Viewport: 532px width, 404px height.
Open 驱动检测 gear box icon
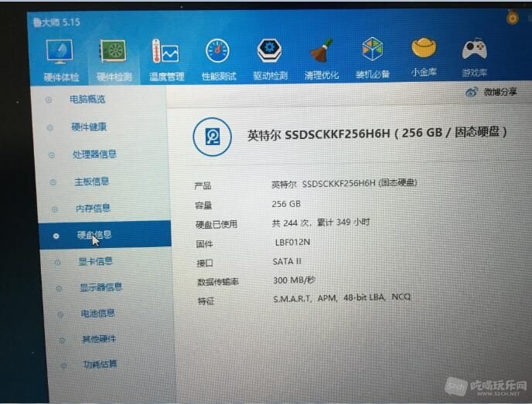pyautogui.click(x=269, y=50)
